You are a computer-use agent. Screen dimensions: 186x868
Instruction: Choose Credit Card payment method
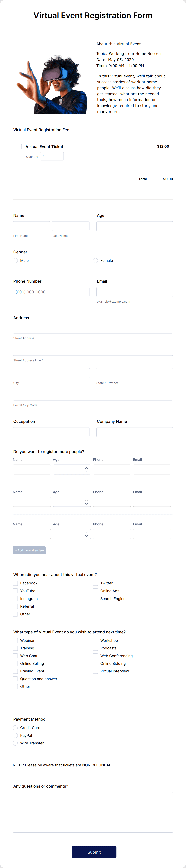pos(15,728)
